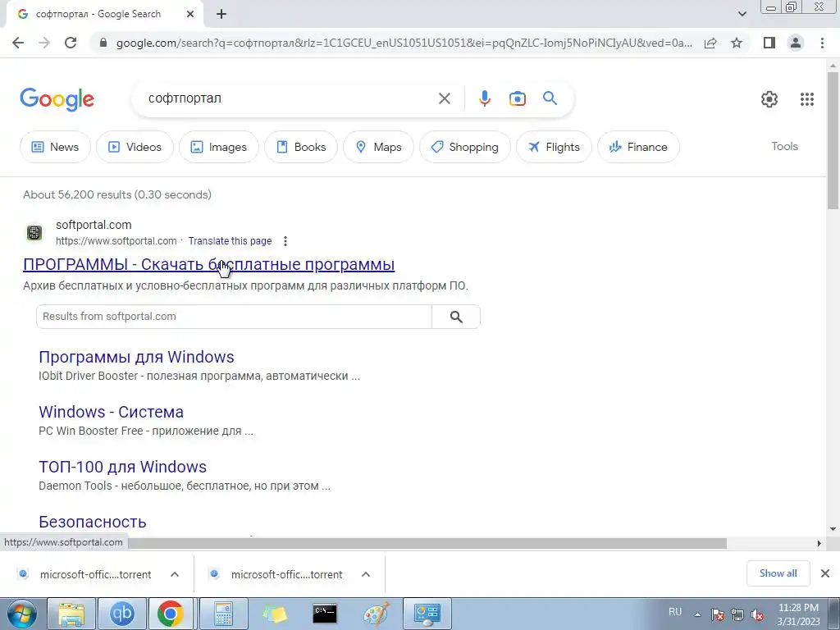Share this page via address bar icon

tap(710, 43)
